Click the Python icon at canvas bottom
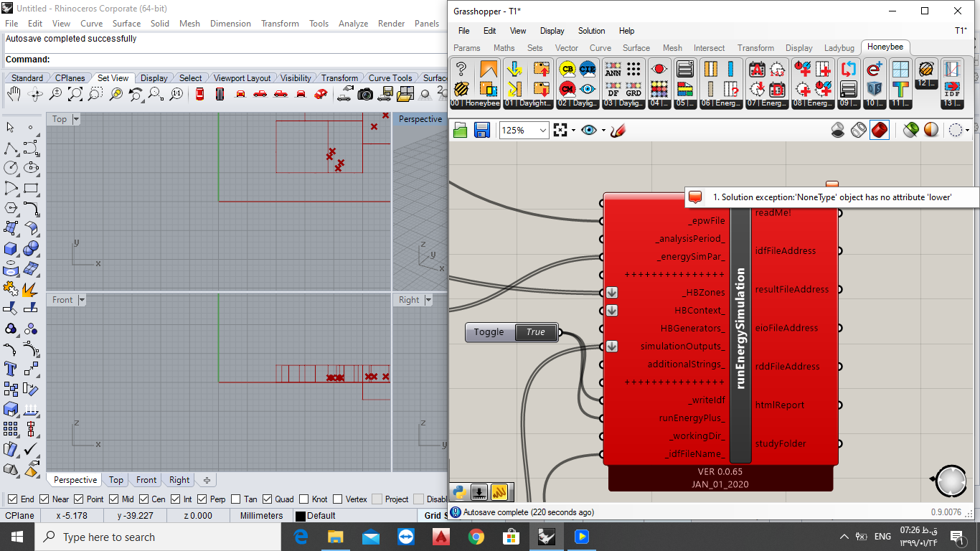The image size is (980, 551). point(460,492)
